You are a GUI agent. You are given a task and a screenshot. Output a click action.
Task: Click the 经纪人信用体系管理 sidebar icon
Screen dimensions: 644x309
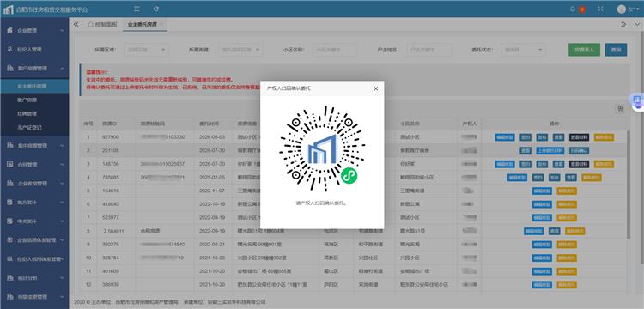point(9,259)
